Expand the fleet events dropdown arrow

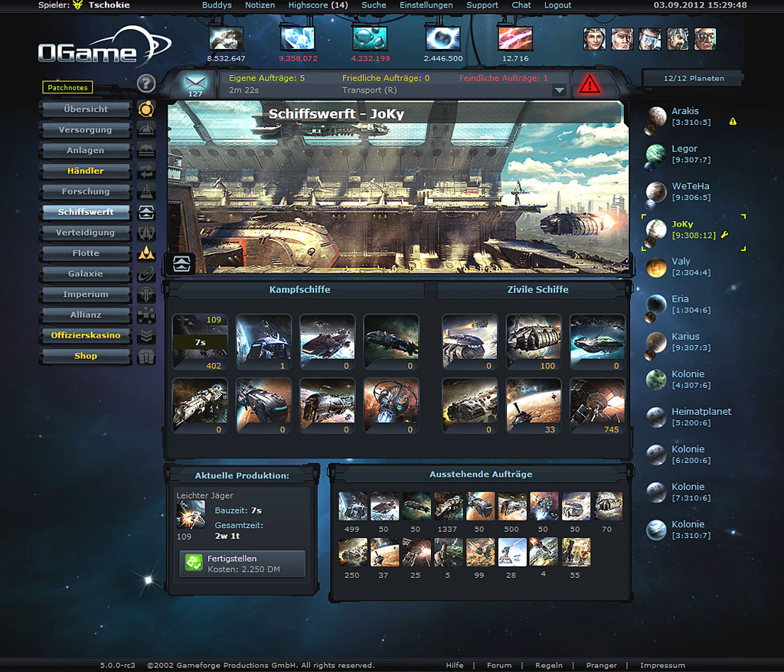560,90
